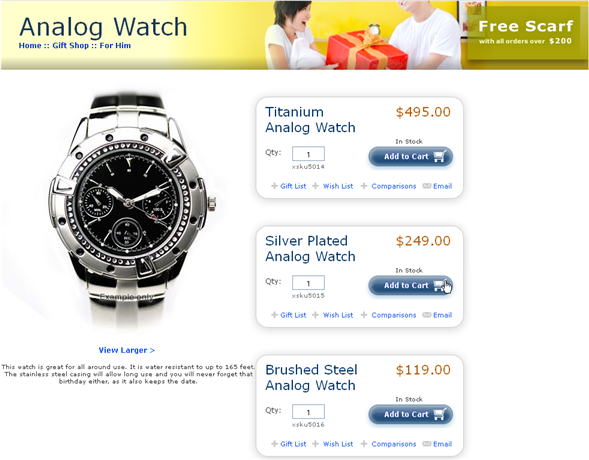Open For Him breadcrumb link
The width and height of the screenshot is (589, 460).
(x=115, y=45)
